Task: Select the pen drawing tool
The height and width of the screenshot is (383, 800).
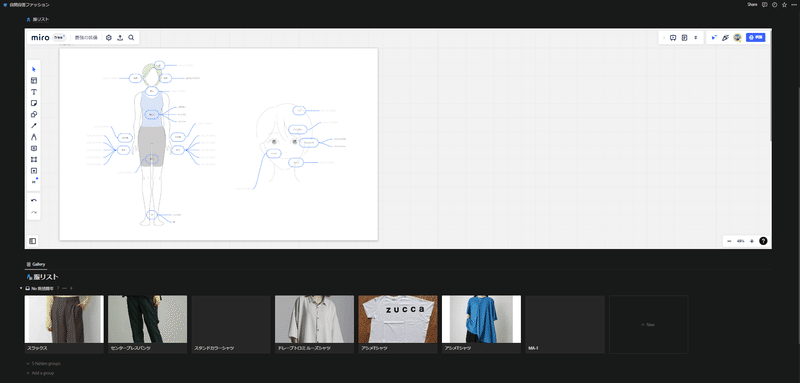Action: click(x=34, y=125)
